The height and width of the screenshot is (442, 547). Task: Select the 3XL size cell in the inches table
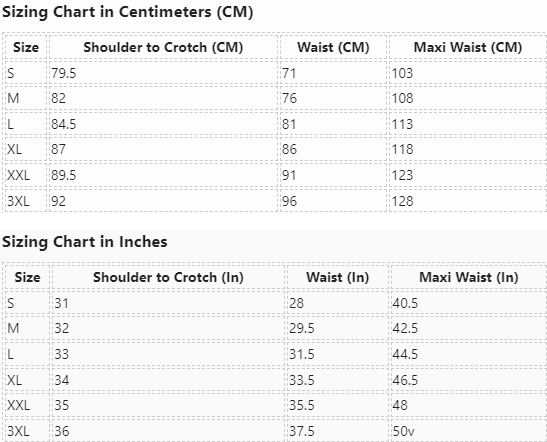coord(27,431)
